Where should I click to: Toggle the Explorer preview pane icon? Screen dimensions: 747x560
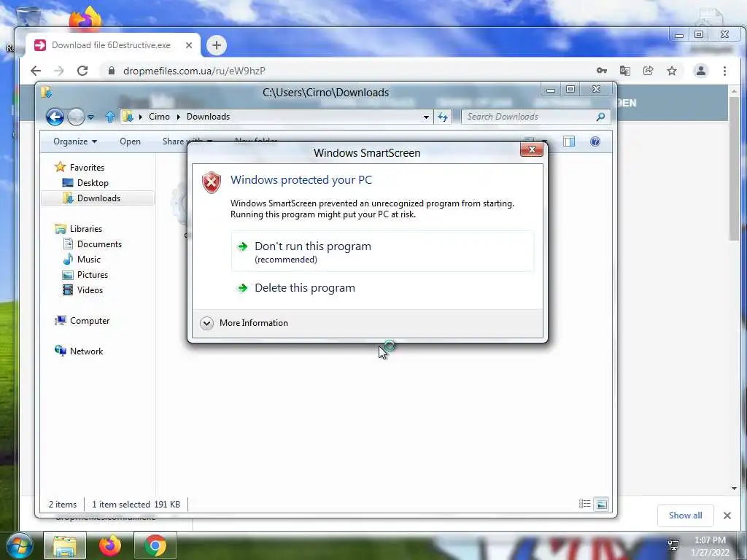(x=569, y=141)
